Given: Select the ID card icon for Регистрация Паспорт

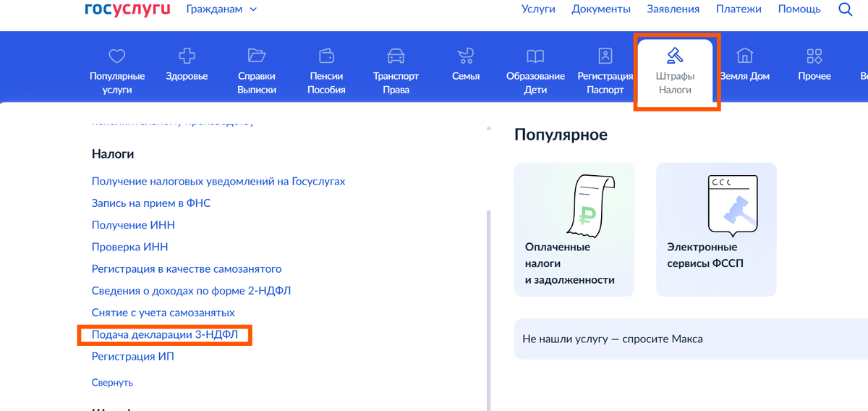Looking at the screenshot, I should click(x=605, y=56).
